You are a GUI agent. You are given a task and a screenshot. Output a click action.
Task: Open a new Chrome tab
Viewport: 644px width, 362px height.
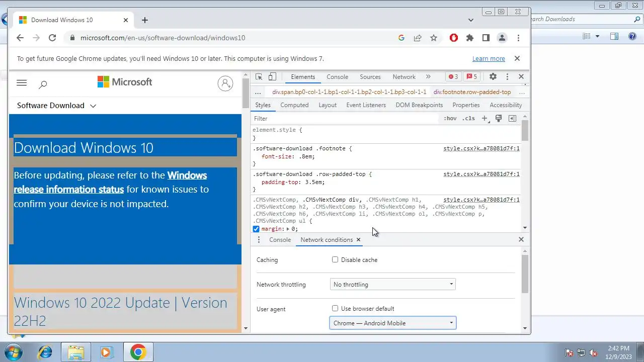coord(145,20)
